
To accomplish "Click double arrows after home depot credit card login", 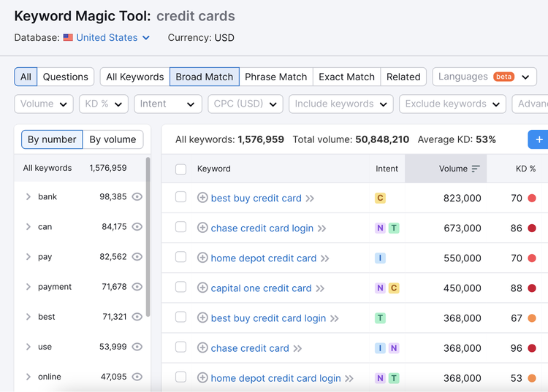I will pyautogui.click(x=349, y=379).
